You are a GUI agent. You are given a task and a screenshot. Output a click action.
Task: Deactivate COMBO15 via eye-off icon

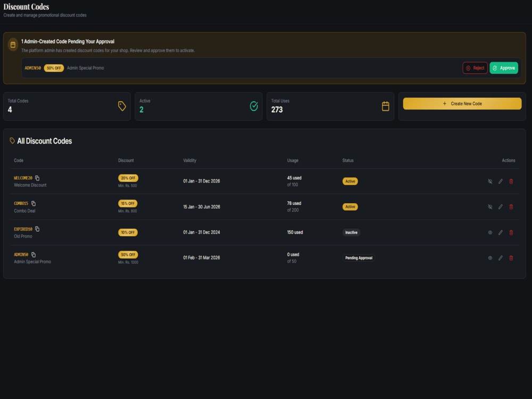click(491, 206)
